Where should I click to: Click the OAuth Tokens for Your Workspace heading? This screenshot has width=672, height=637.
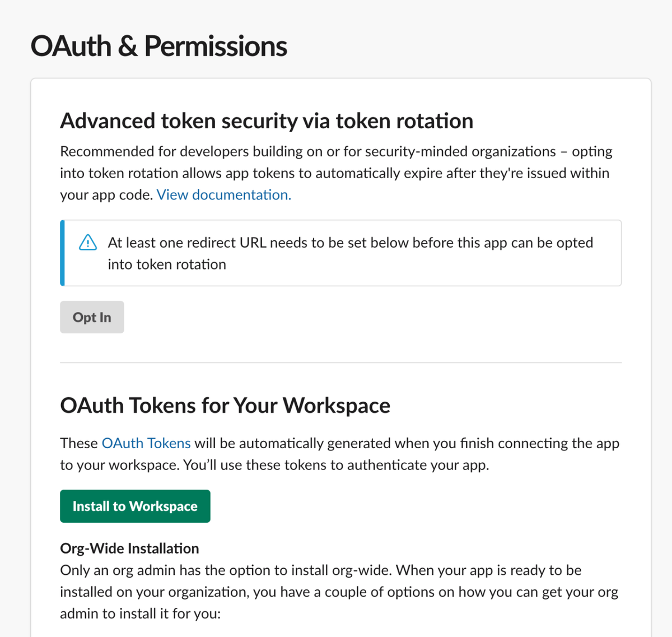(225, 406)
